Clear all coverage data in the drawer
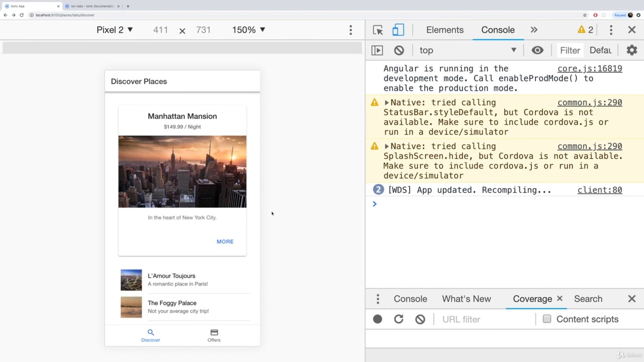The image size is (644, 362). 420,319
